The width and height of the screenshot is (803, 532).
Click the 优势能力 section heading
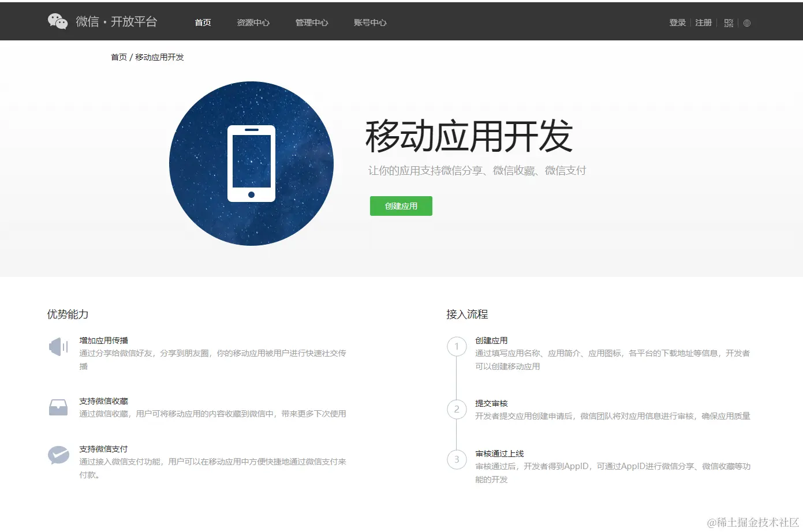(68, 314)
